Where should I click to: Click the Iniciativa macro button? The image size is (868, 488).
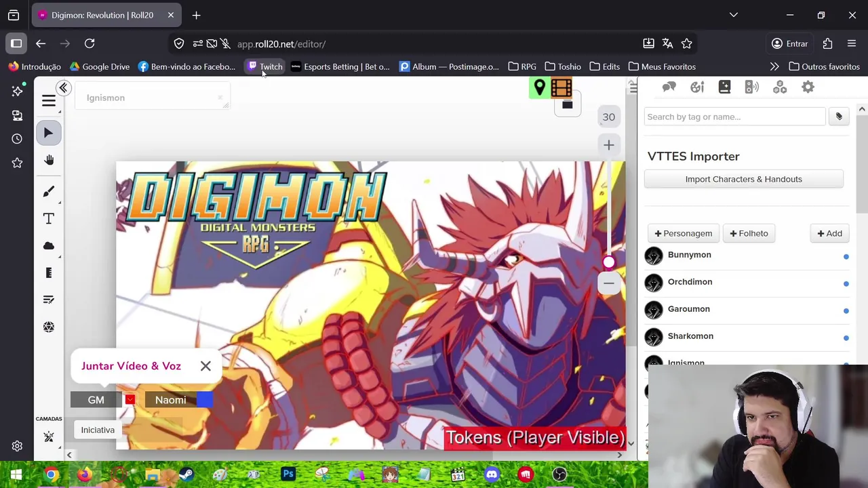(98, 430)
